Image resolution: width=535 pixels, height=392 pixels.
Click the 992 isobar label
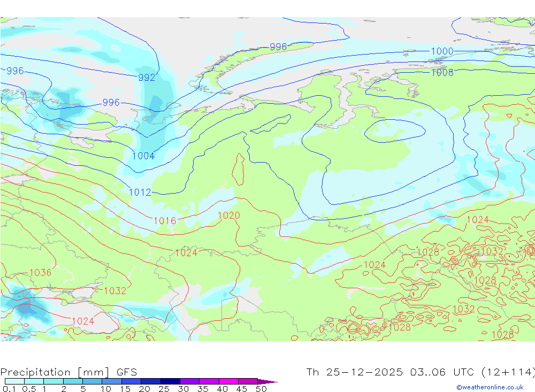pyautogui.click(x=147, y=78)
